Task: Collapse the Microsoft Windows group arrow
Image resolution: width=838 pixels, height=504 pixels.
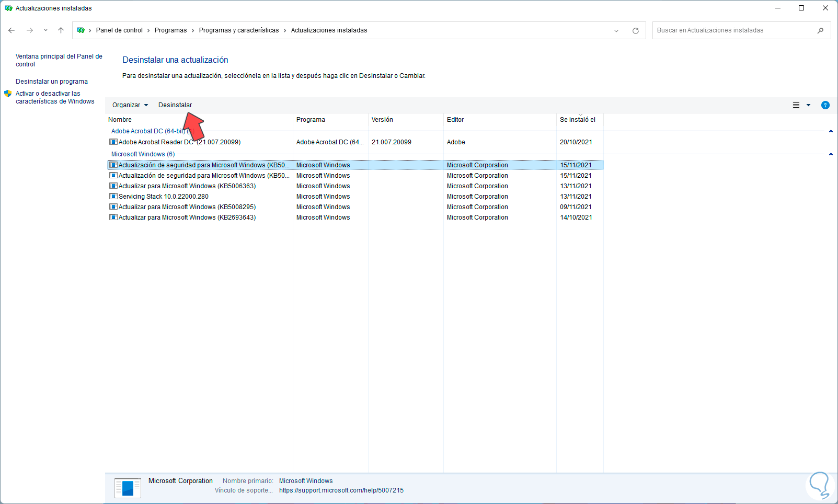Action: coord(831,154)
